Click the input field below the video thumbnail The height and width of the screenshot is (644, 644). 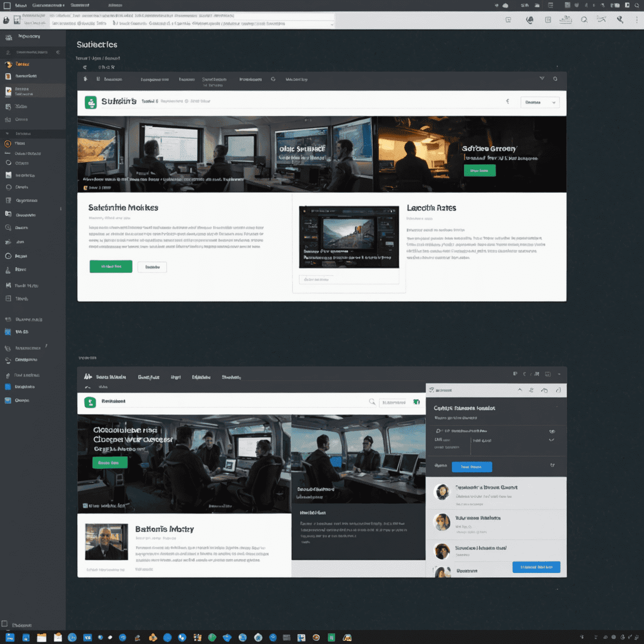(x=349, y=279)
